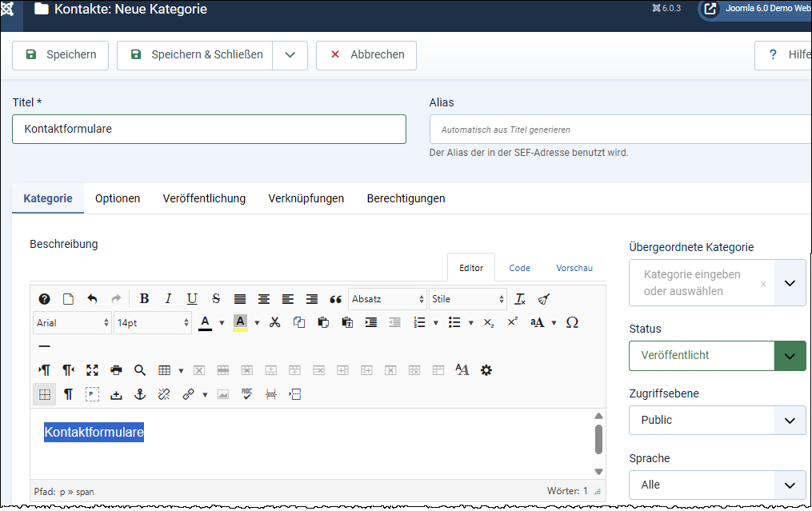Toggle bold formatting in the editor
This screenshot has height=511, width=812.
144,299
